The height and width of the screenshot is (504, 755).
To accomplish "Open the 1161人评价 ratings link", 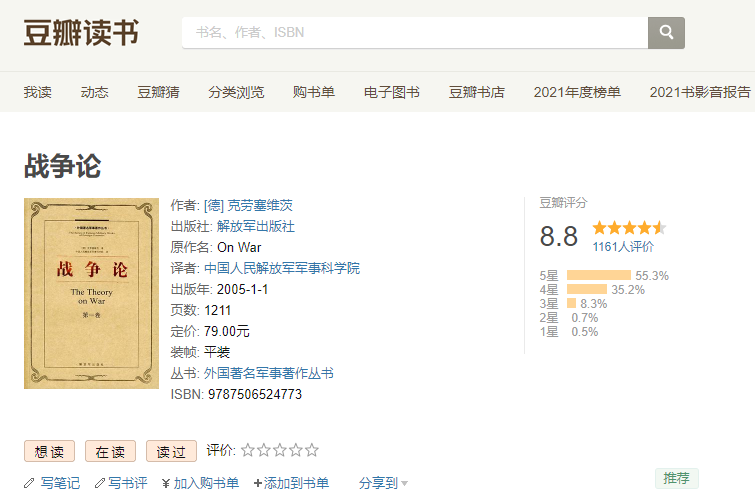I will (x=623, y=247).
